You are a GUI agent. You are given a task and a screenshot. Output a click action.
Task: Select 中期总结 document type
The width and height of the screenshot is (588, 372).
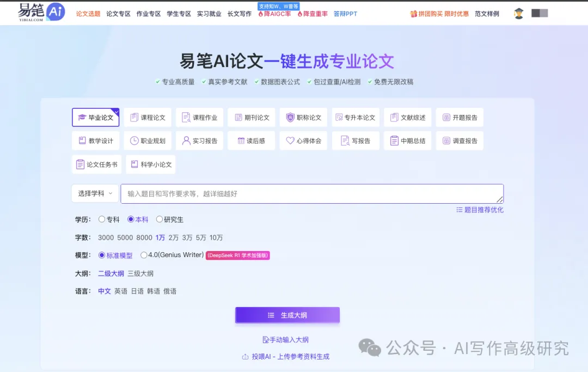tap(408, 141)
